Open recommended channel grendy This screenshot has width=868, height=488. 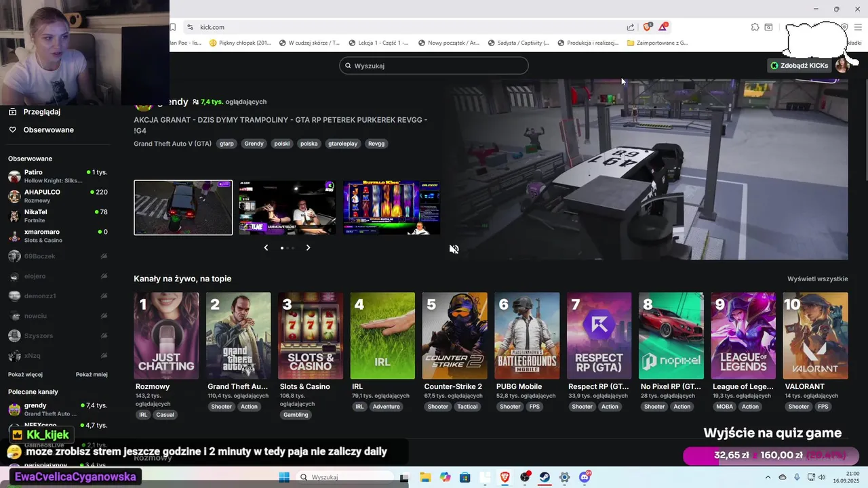point(58,409)
